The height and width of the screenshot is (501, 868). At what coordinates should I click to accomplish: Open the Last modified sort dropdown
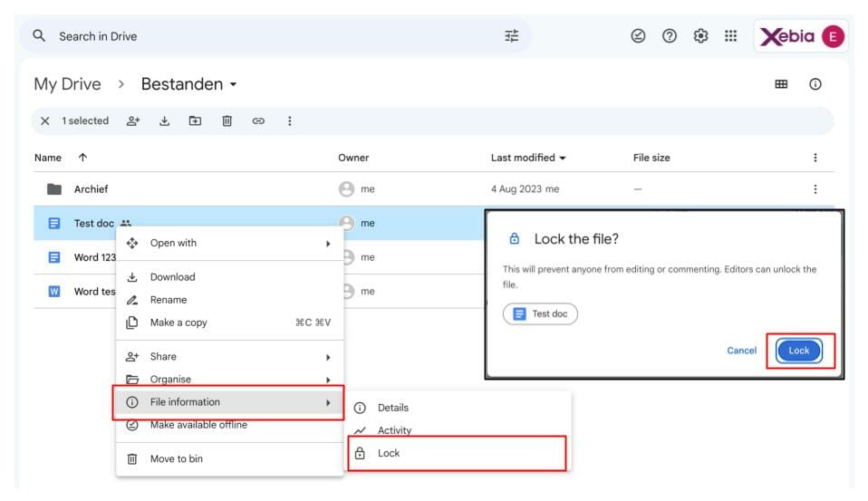pos(563,158)
